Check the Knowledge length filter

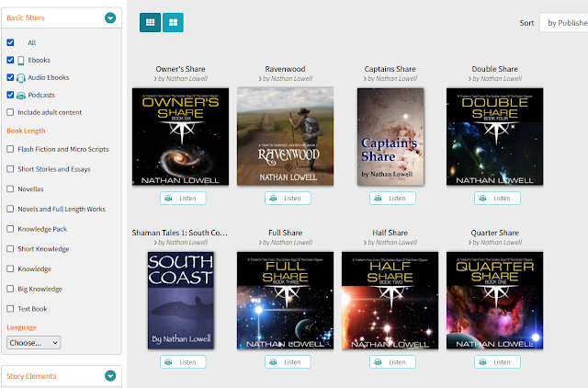click(10, 268)
